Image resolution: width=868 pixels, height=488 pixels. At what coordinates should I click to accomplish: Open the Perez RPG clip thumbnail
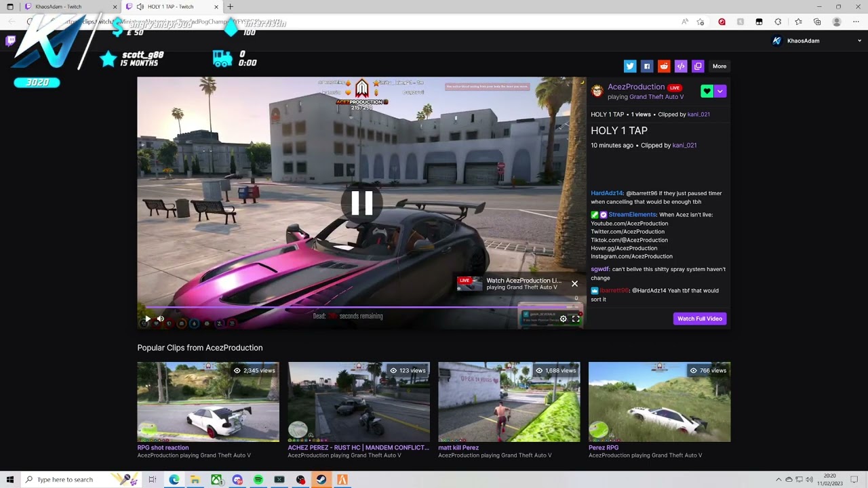point(660,402)
